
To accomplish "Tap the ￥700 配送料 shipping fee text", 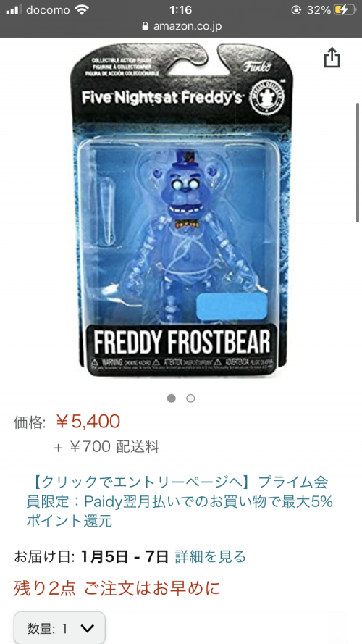I will [x=106, y=446].
